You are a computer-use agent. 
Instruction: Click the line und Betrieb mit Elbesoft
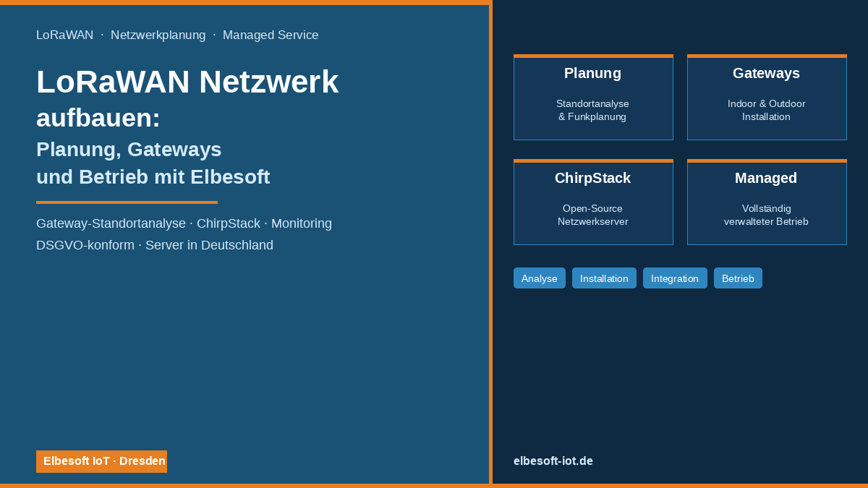click(x=153, y=177)
